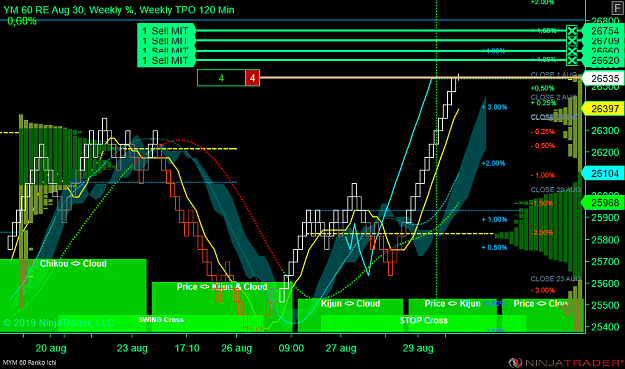Click the +2.00% blue level label
The image size is (625, 369).
[x=493, y=163]
